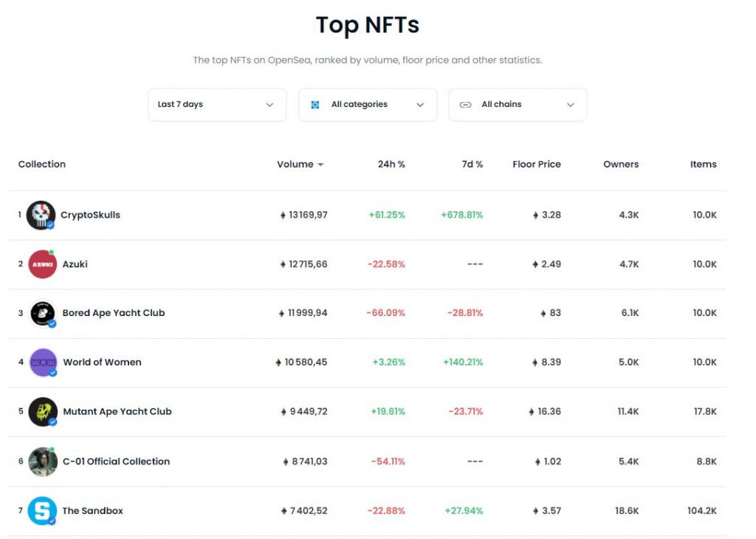The width and height of the screenshot is (756, 539).
Task: Select CryptoSkulls volume 13 169,97
Action: [308, 215]
